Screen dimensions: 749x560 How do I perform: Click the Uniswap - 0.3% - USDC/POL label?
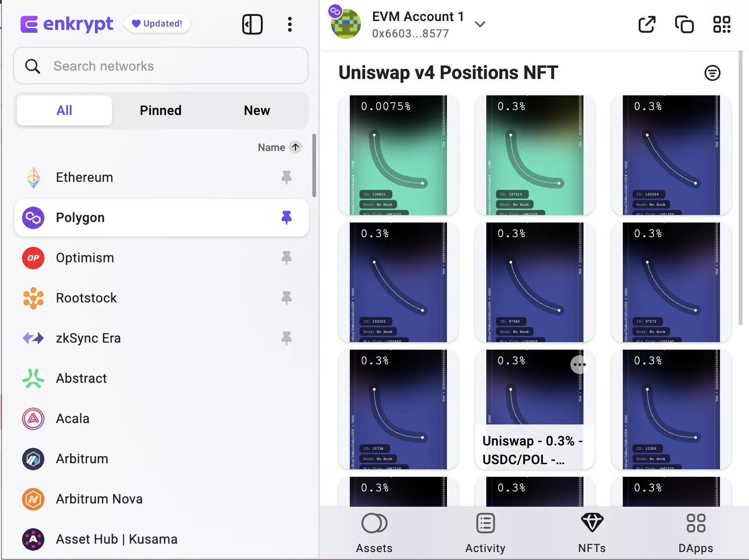pos(533,450)
